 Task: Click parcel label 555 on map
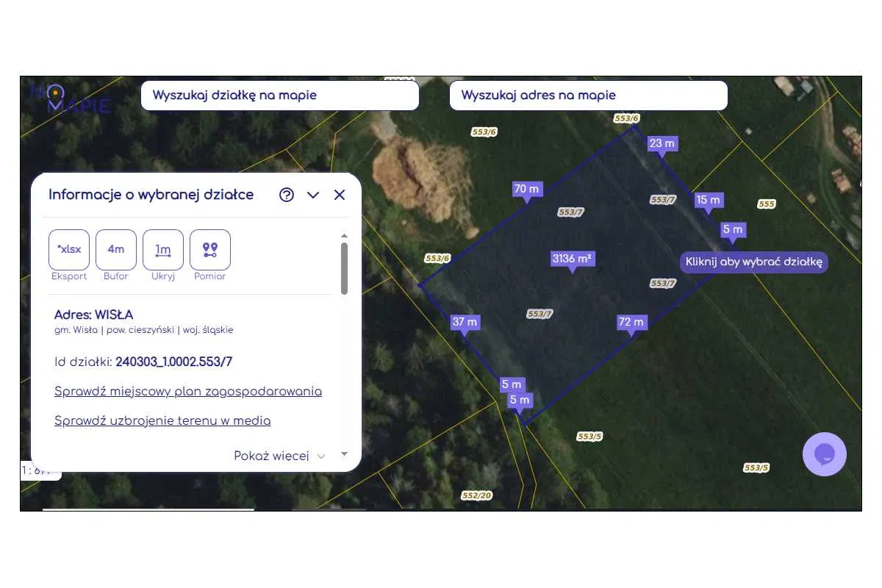(767, 204)
